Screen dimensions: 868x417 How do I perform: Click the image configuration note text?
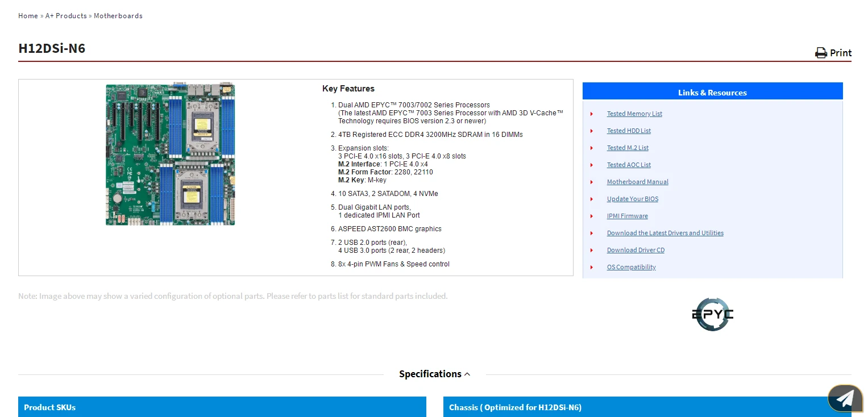[233, 296]
